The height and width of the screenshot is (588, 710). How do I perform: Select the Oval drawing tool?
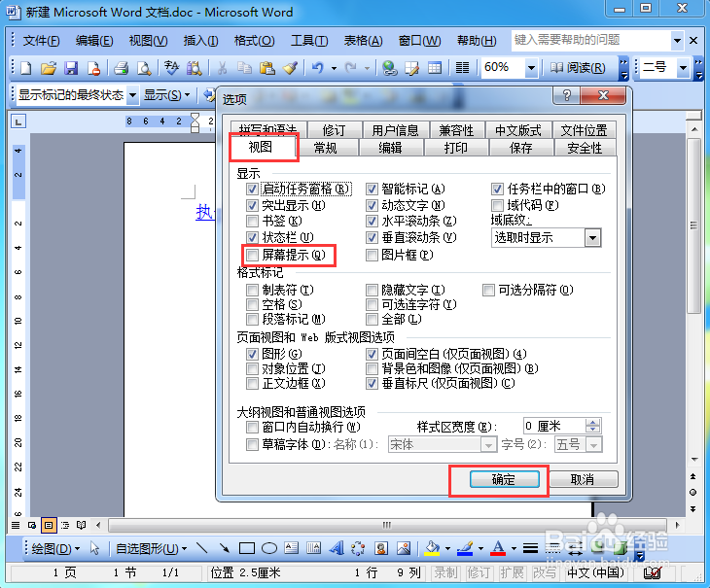coord(269,549)
